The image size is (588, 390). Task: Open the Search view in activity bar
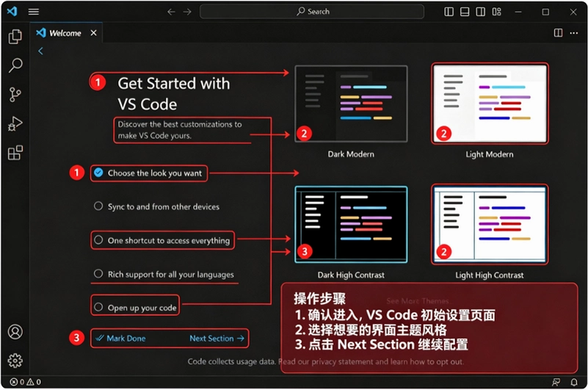tap(15, 65)
